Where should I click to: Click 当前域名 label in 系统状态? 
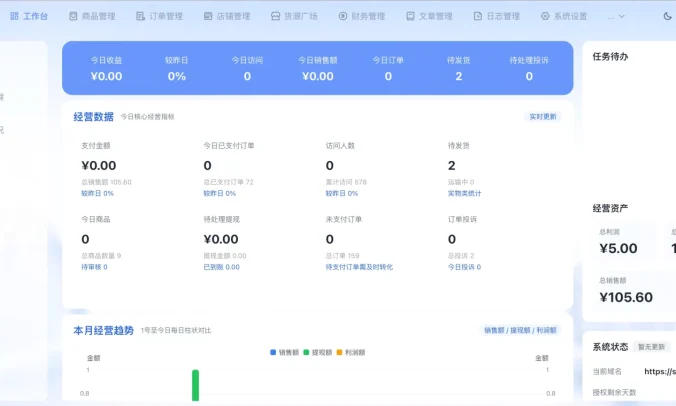(x=607, y=372)
